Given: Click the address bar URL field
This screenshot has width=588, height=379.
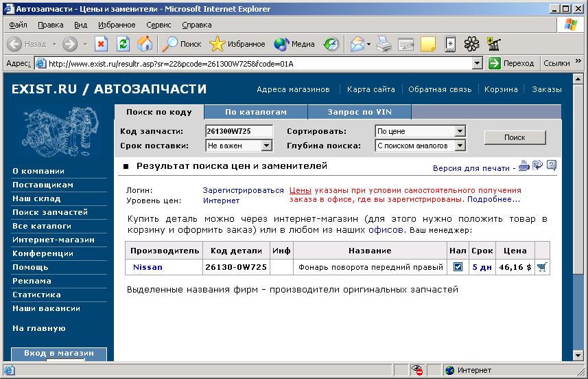Looking at the screenshot, I should pos(259,63).
